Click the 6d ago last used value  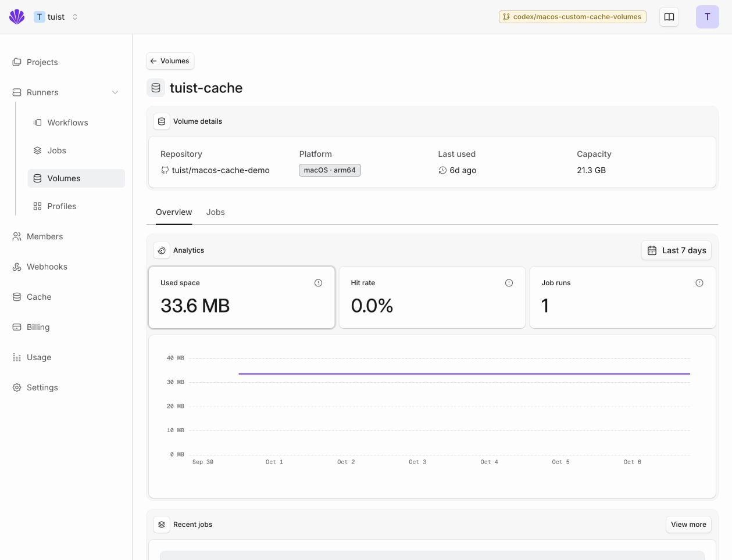[458, 170]
